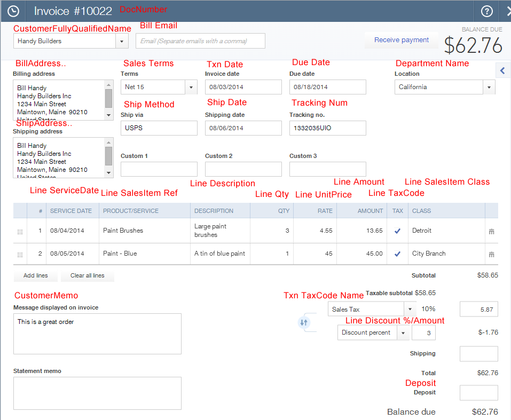Click the discount percent value field
511x420 pixels.
(423, 332)
